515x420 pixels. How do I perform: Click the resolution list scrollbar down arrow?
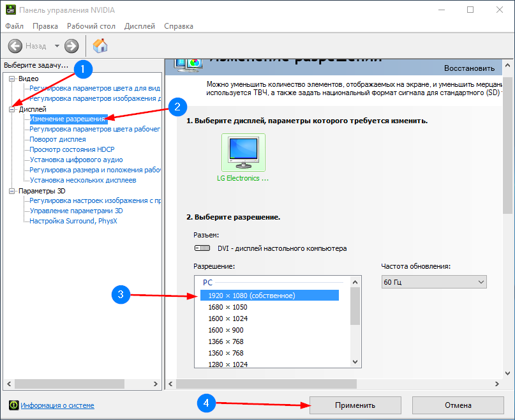(355, 362)
